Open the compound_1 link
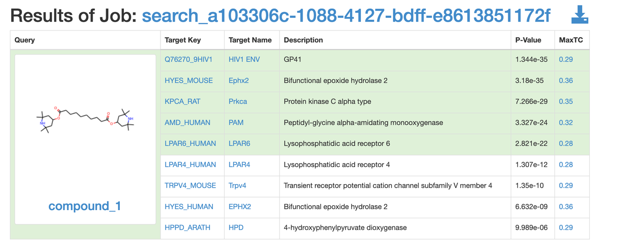 coord(85,206)
